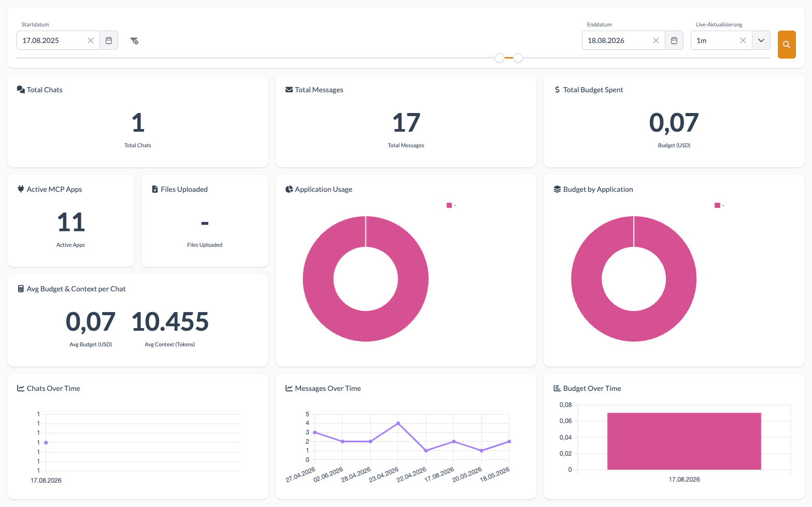Screen dimensions: 812x507
Task: Click the filter reset funnel icon
Action: click(x=134, y=40)
